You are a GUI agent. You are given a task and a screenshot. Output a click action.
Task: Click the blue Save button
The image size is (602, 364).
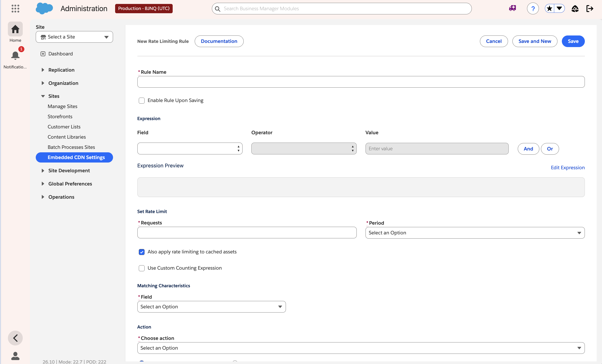click(x=573, y=41)
